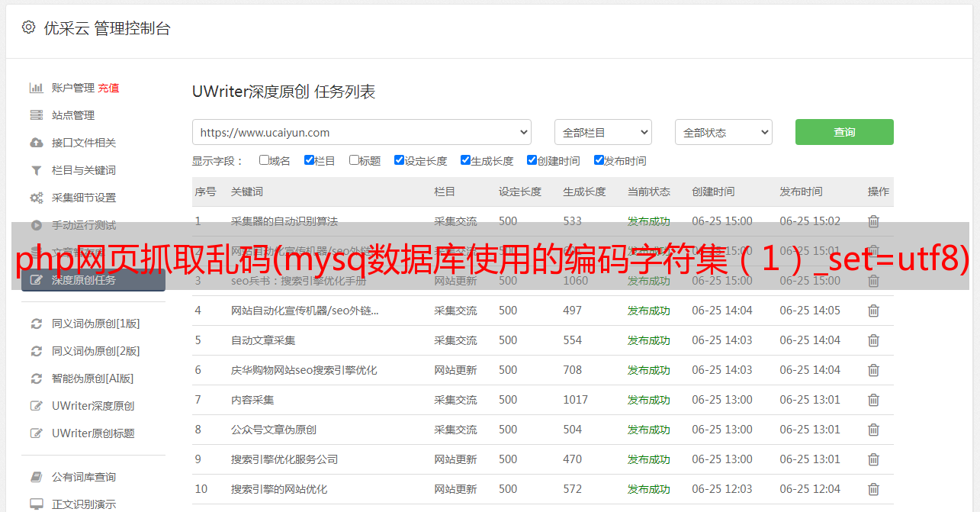The height and width of the screenshot is (512, 980).
Task: Open the https://www.ucaiyun.com site dropdown
Action: click(x=361, y=132)
